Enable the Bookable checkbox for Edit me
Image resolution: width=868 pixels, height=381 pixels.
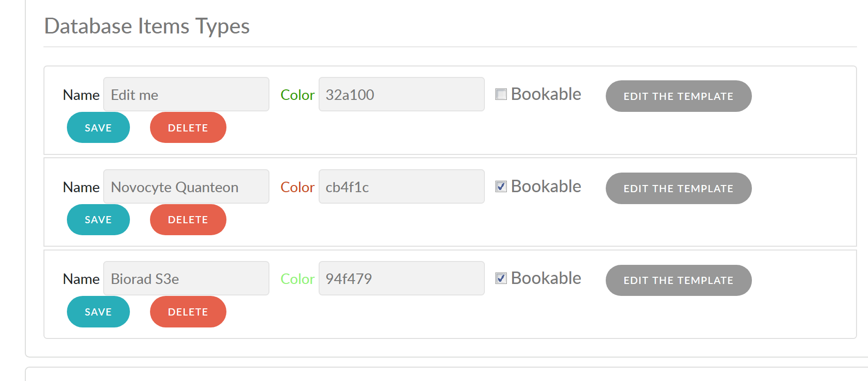[x=501, y=94]
